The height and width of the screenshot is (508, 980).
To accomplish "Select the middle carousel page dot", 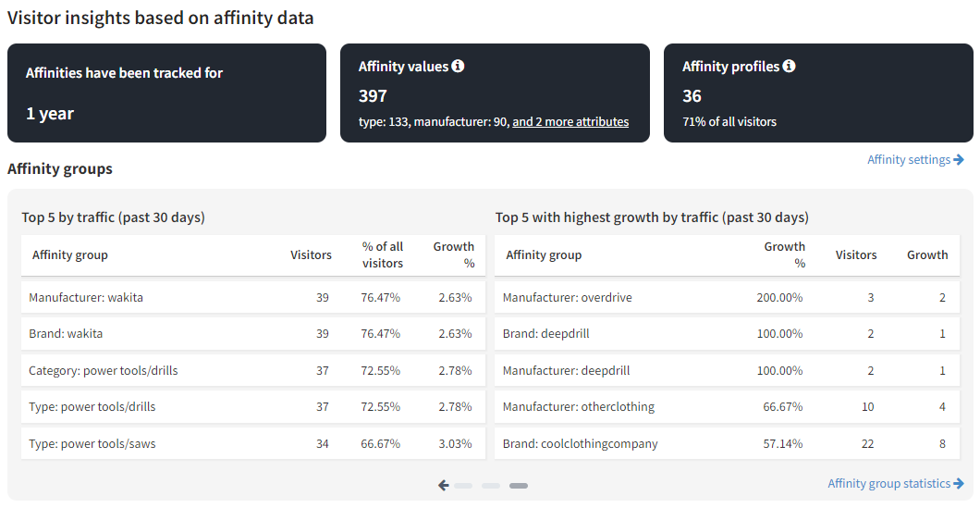I will tap(491, 486).
